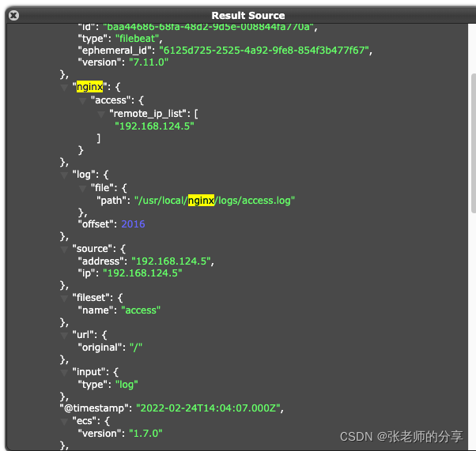The image size is (476, 451).
Task: Click the ecs version value "1.7.0"
Action: click(x=145, y=434)
